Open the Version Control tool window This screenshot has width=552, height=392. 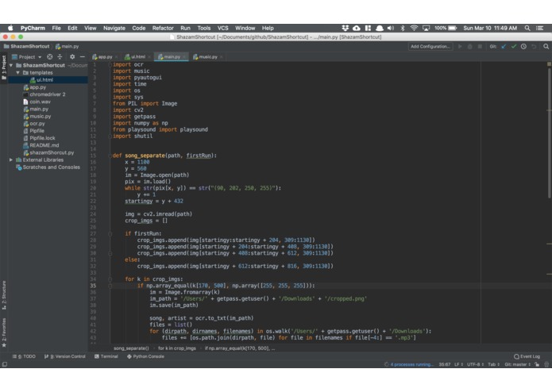coord(65,356)
